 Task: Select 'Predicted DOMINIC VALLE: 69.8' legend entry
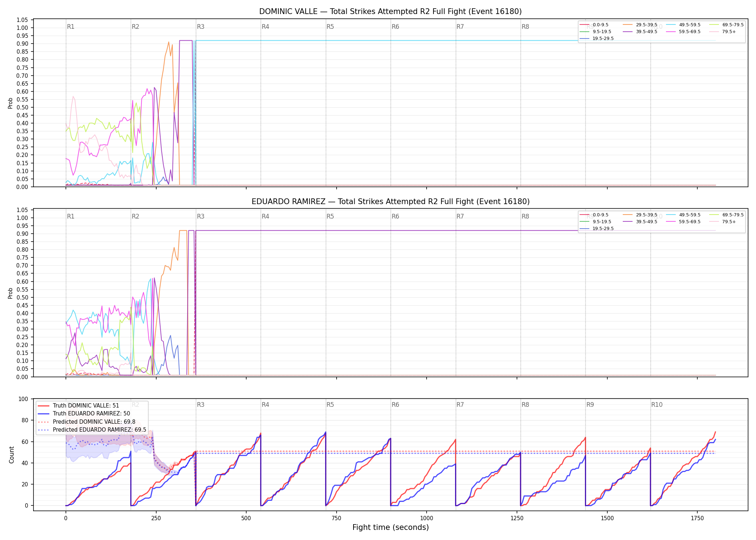(x=87, y=422)
